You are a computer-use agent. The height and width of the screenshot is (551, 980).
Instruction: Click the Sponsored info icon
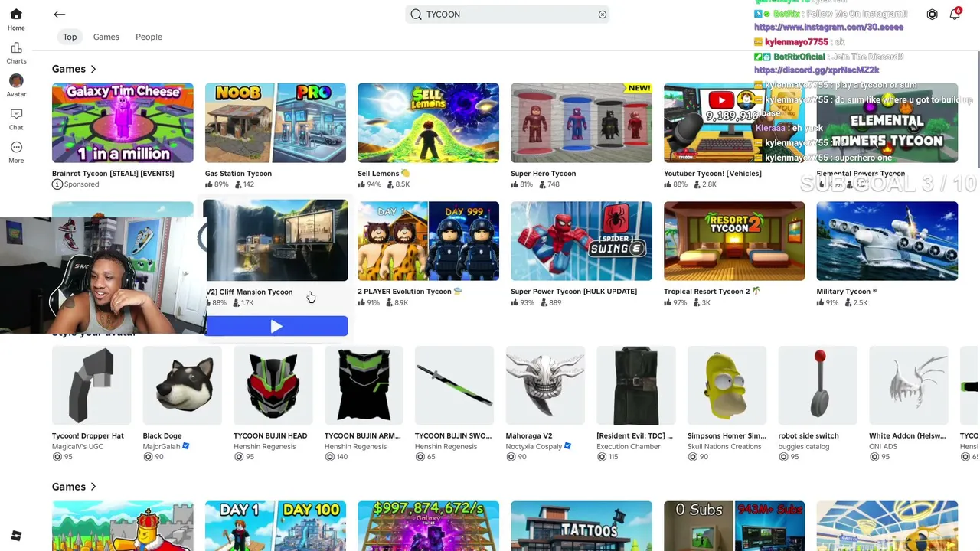(x=57, y=184)
